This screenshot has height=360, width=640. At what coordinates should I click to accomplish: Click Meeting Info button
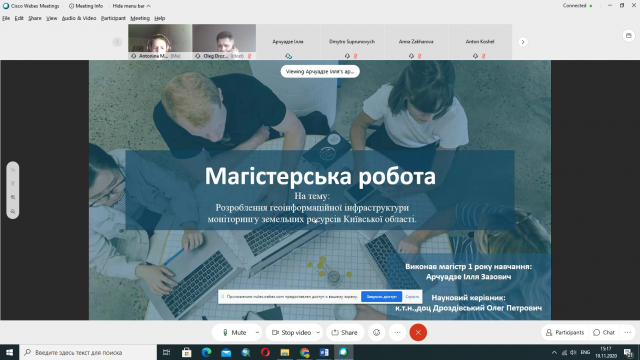click(x=86, y=6)
